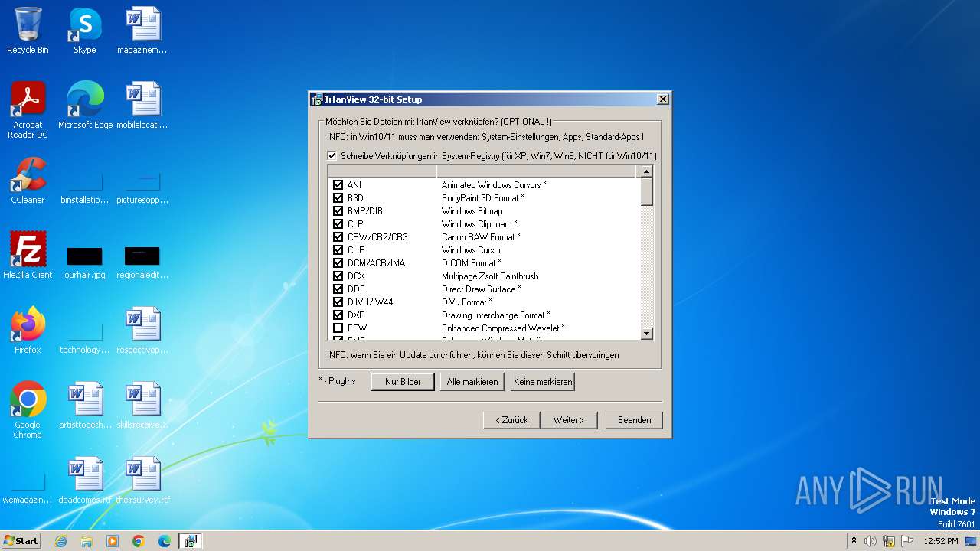The width and height of the screenshot is (980, 551).
Task: Click the network/power tray icon
Action: pos(889,541)
